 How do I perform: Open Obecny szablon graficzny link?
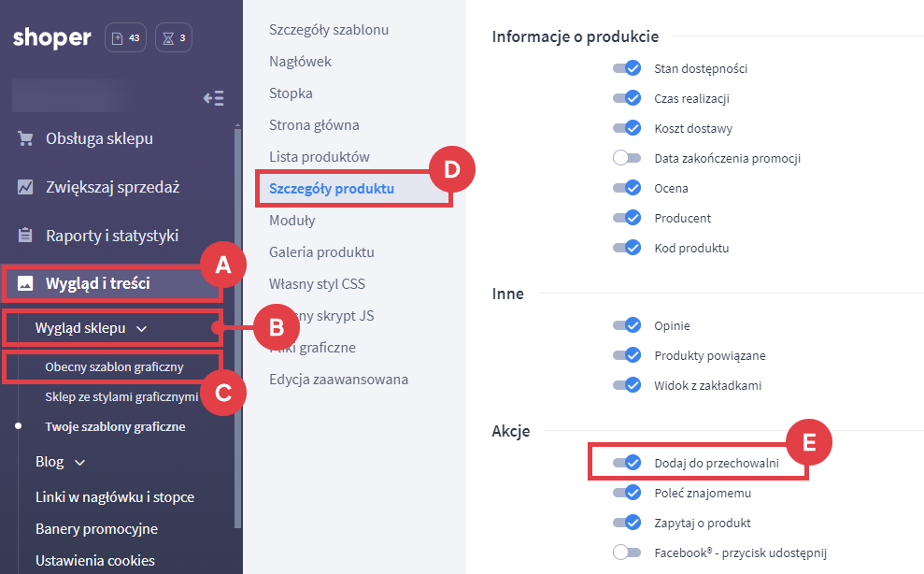(x=114, y=367)
